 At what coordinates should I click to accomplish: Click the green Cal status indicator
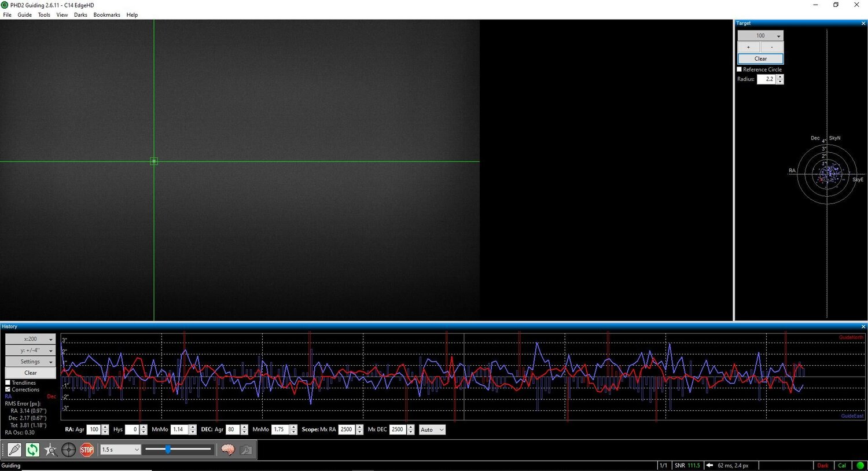tap(842, 465)
